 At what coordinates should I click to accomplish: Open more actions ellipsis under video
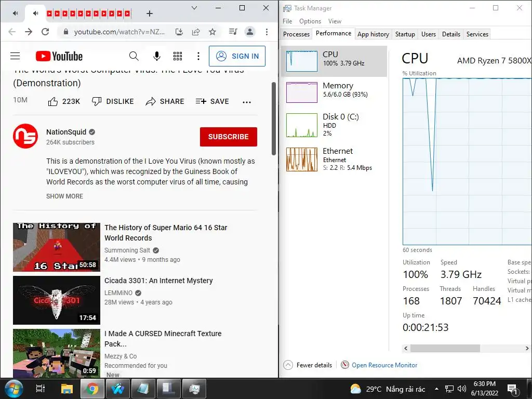(x=247, y=102)
